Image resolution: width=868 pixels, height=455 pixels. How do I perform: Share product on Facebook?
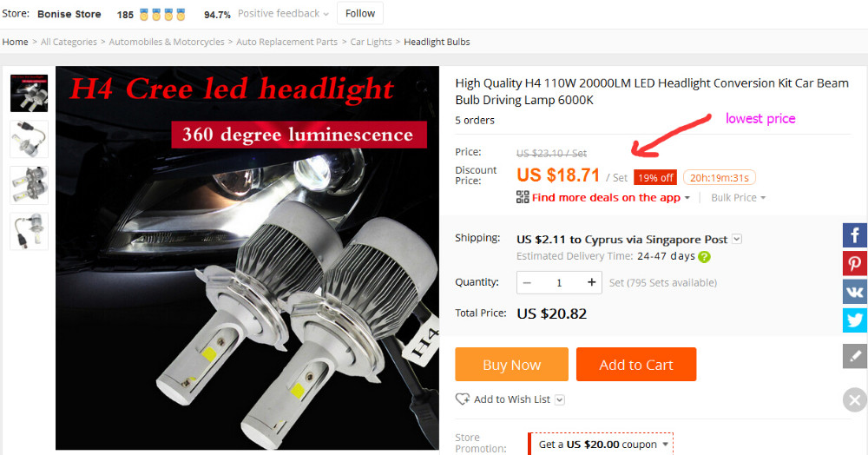click(855, 235)
